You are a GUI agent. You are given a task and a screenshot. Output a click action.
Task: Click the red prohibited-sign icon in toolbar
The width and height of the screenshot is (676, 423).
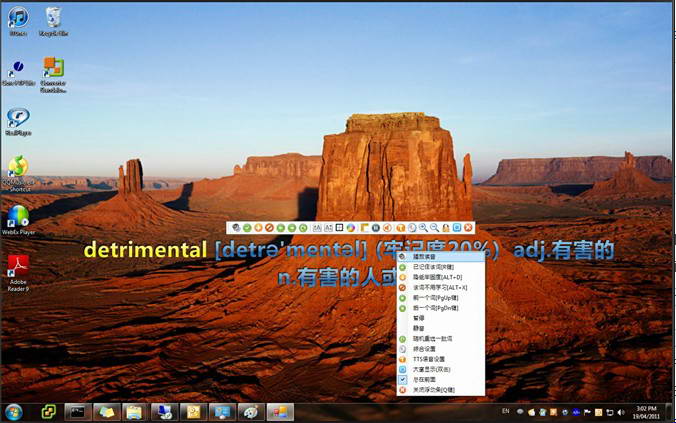pos(269,228)
